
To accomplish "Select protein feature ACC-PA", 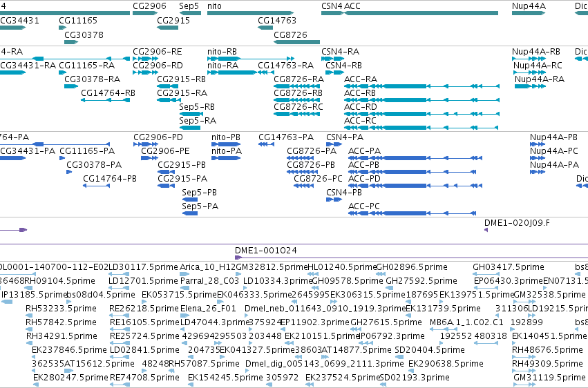I will [x=415, y=158].
